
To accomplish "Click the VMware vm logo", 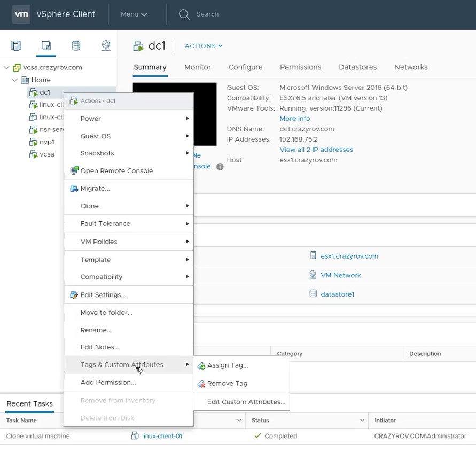I will [21, 14].
